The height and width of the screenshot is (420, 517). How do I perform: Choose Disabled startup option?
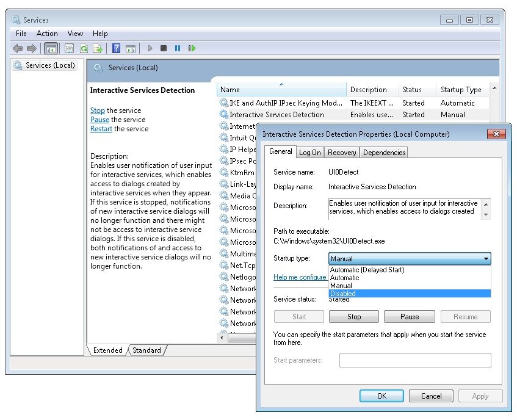pos(410,294)
